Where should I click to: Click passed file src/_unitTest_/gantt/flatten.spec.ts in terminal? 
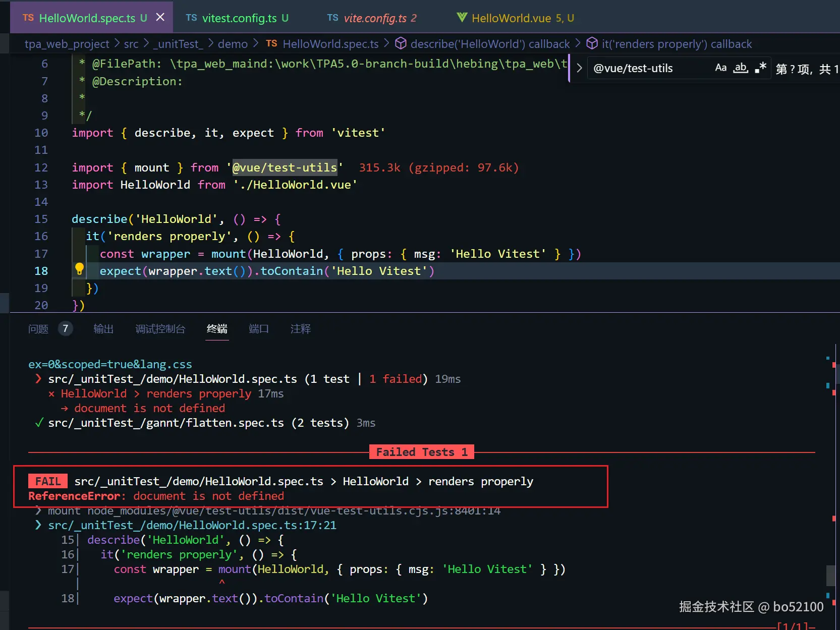[x=166, y=423]
